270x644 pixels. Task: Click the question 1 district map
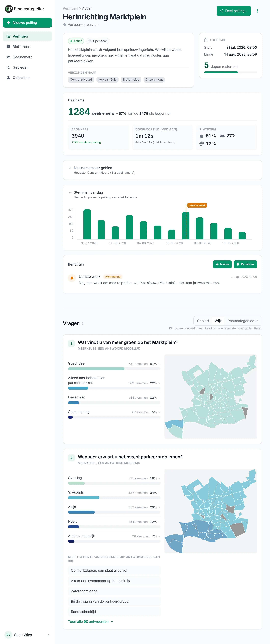pyautogui.click(x=211, y=396)
